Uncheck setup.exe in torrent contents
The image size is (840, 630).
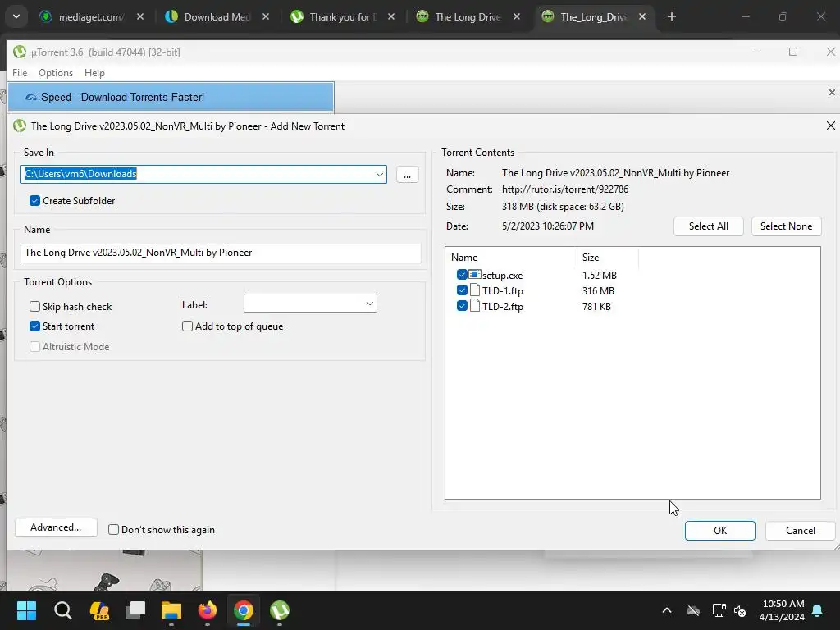click(462, 275)
